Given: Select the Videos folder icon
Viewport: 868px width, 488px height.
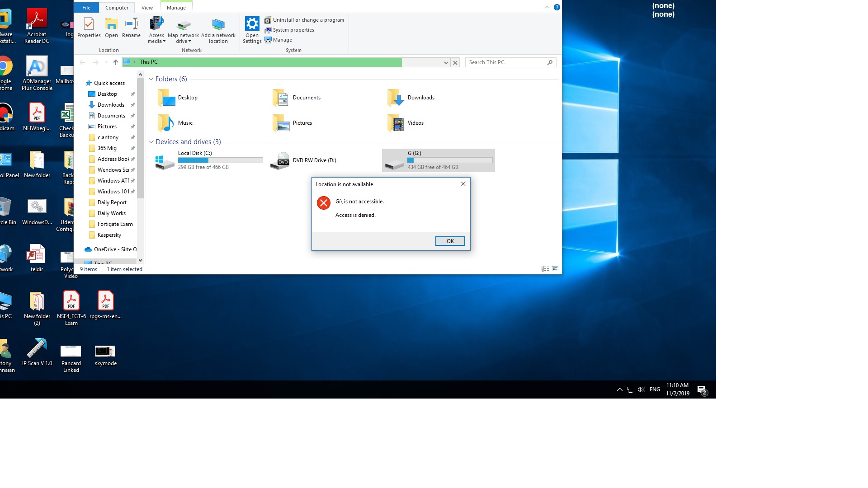Looking at the screenshot, I should tap(396, 123).
